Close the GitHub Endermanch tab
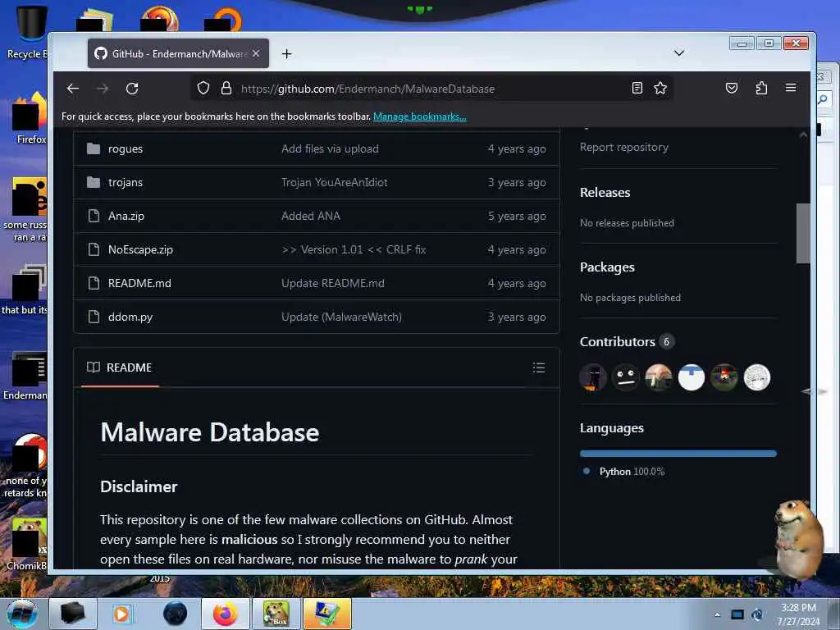This screenshot has height=630, width=840. [x=256, y=53]
